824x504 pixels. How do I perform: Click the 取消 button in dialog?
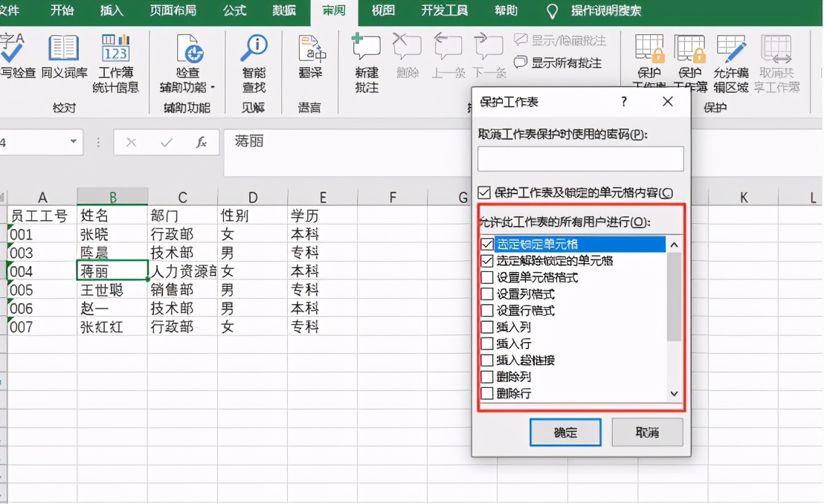(648, 433)
